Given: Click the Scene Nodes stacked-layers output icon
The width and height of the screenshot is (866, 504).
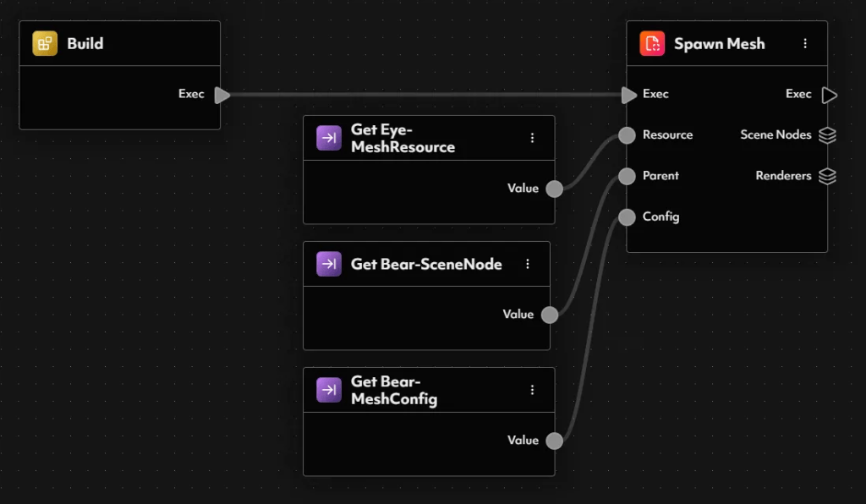Looking at the screenshot, I should click(x=827, y=135).
